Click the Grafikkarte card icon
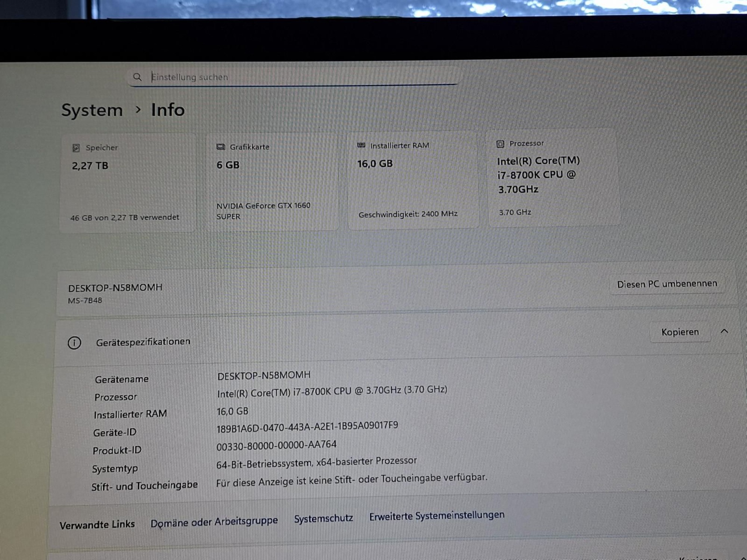This screenshot has width=747, height=560. 221,147
